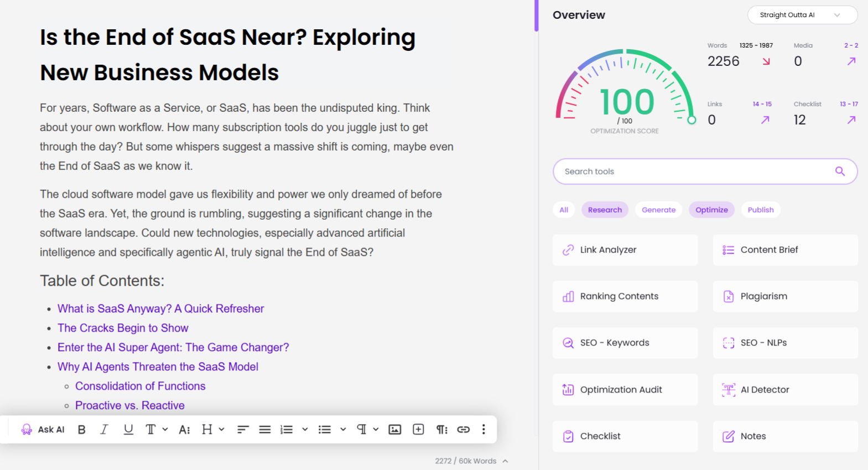Image resolution: width=868 pixels, height=470 pixels.
Task: Align text to the left
Action: coord(243,430)
